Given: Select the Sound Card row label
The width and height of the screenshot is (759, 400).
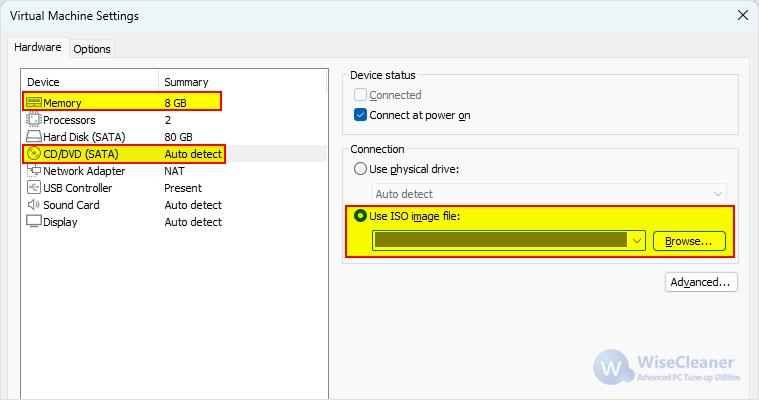Looking at the screenshot, I should (x=71, y=205).
